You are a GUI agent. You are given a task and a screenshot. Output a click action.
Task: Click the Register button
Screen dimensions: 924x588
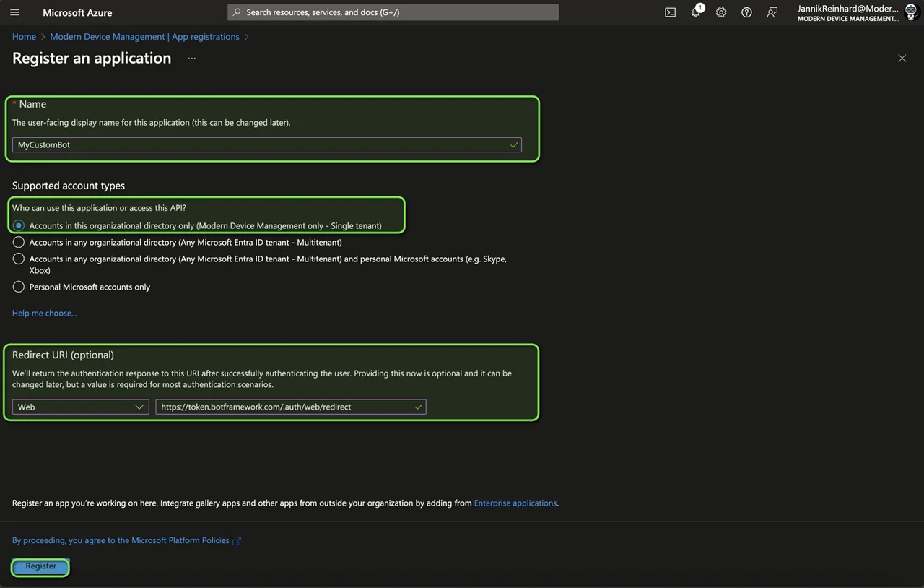pos(41,567)
